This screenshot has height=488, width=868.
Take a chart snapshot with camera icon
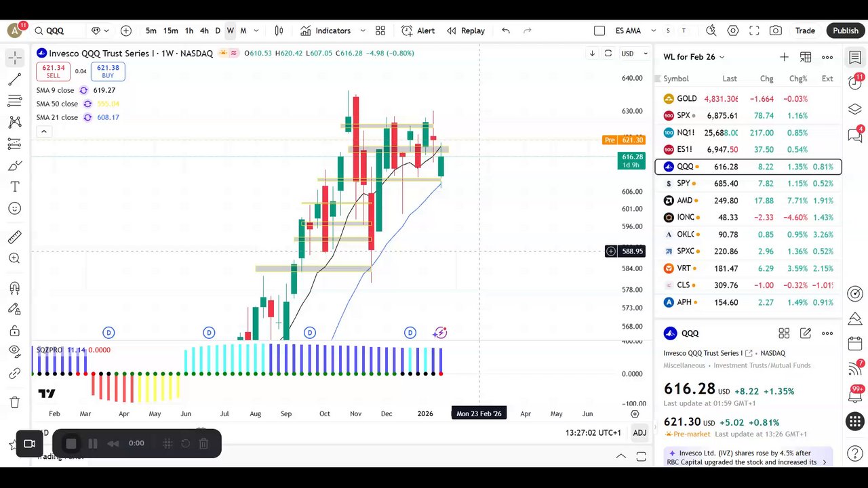point(776,30)
